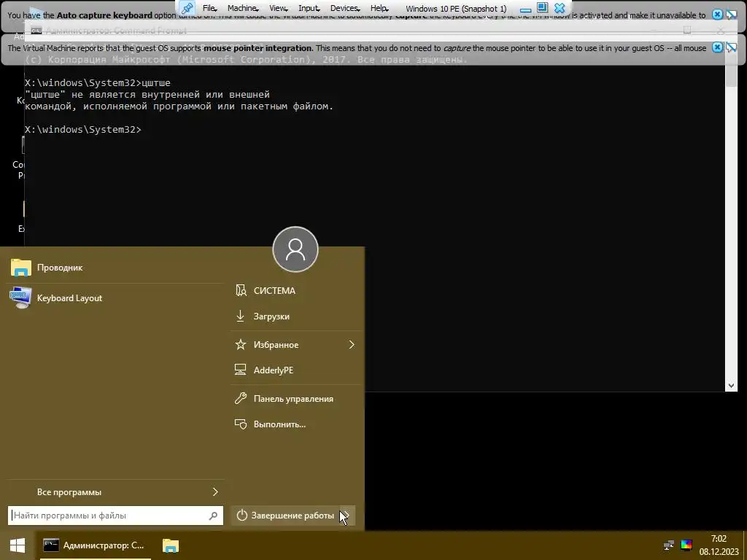The height and width of the screenshot is (560, 747).
Task: Open Проводник from the Start menu
Action: (x=116, y=268)
